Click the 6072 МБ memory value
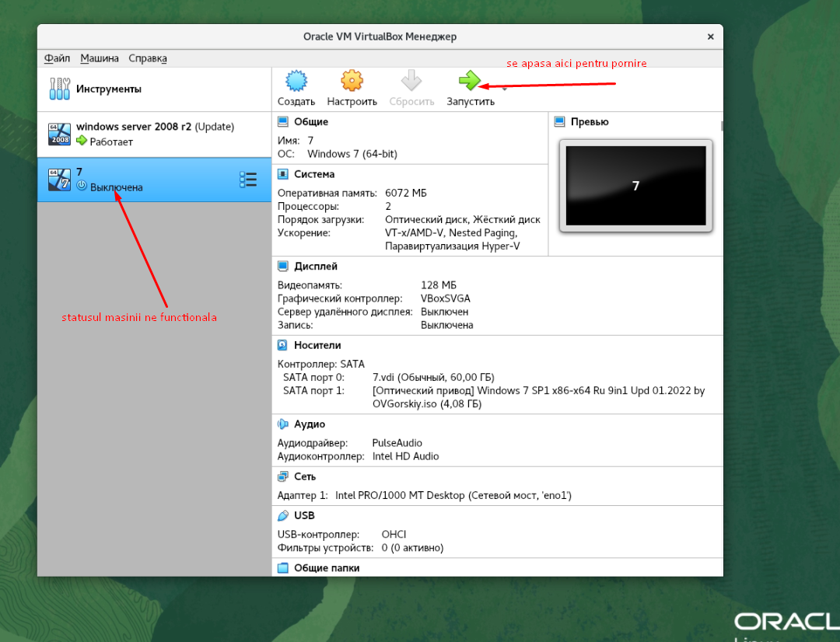This screenshot has height=642, width=840. coord(406,193)
